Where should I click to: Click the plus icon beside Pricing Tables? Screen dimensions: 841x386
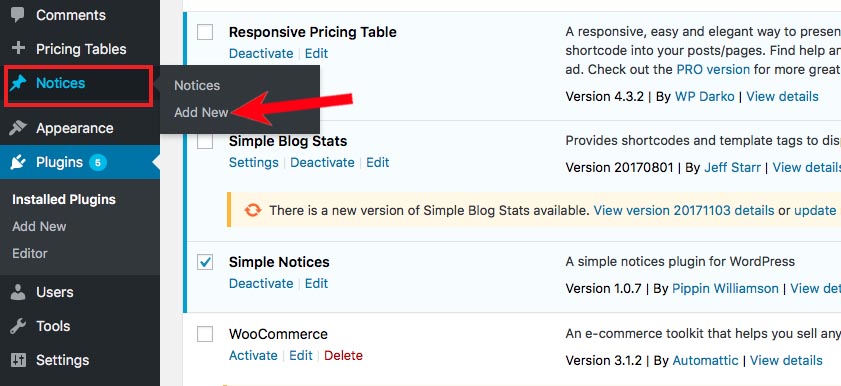(x=18, y=48)
